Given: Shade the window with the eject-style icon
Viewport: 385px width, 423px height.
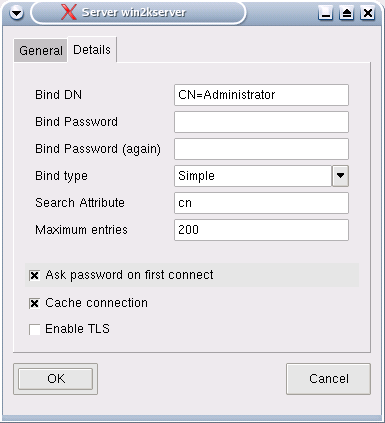Looking at the screenshot, I should (347, 13).
